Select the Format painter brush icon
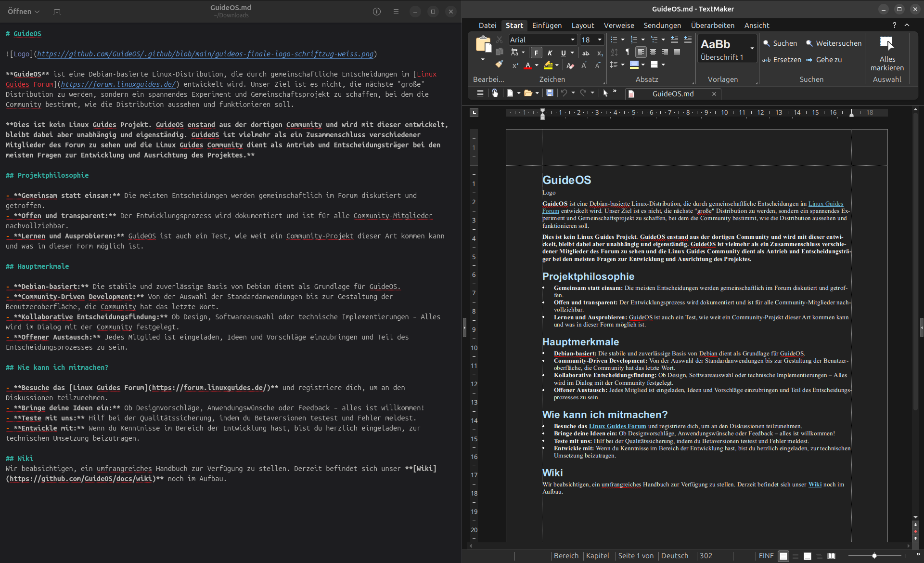This screenshot has height=563, width=924. pyautogui.click(x=499, y=64)
